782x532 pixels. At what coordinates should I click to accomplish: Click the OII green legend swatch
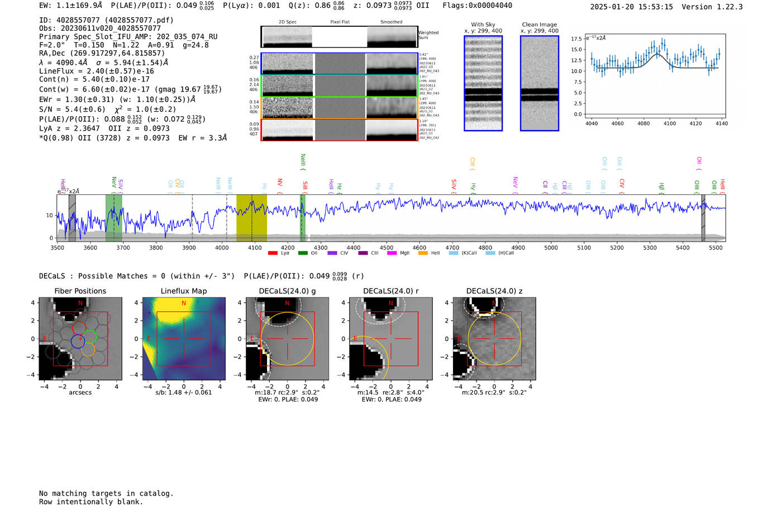click(x=303, y=253)
